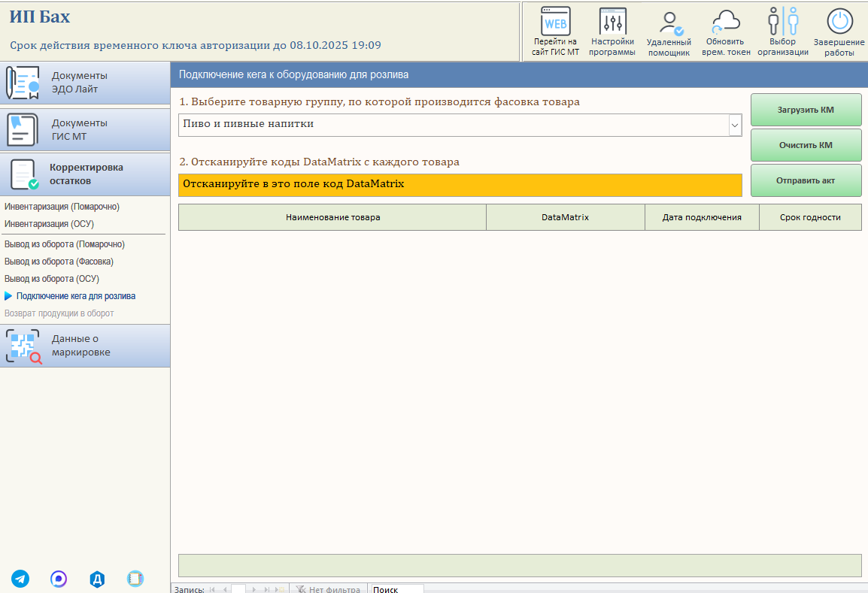Screen dimensions: 868x593
Task: Click the Дата подключения column header
Action: click(702, 217)
